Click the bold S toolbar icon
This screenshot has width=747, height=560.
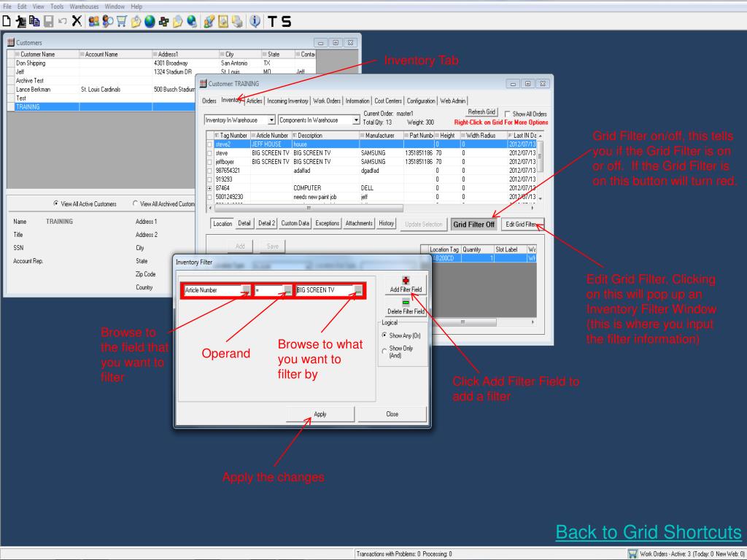286,21
